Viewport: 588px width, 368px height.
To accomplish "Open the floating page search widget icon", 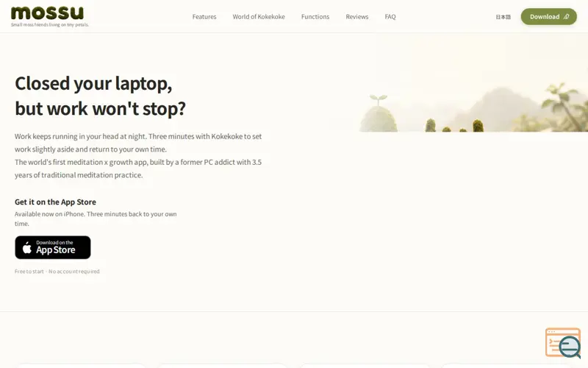I will click(563, 342).
